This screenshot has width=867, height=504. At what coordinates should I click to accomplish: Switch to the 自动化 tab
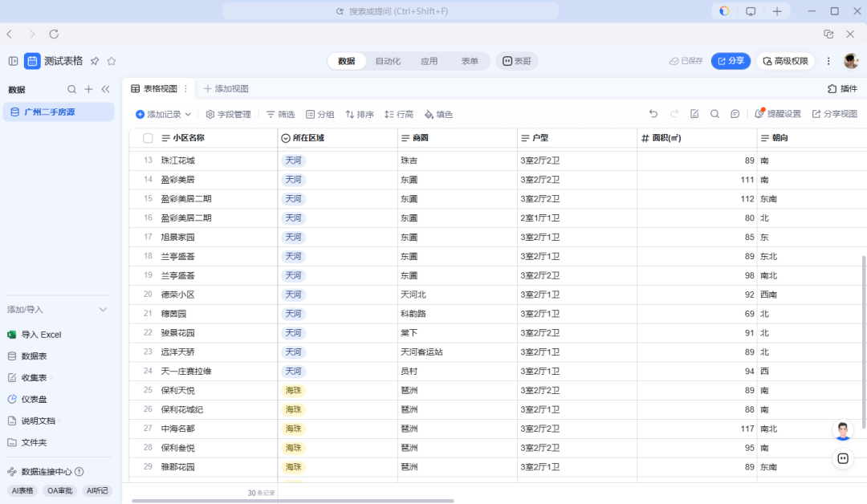click(388, 60)
